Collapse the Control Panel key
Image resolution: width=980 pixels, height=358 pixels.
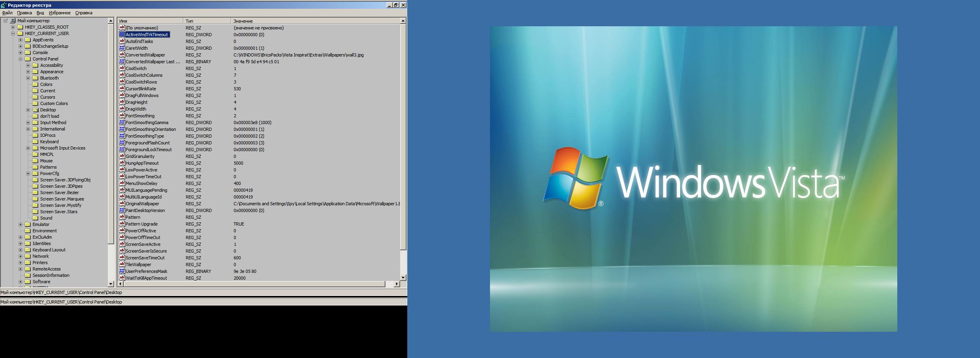click(21, 59)
